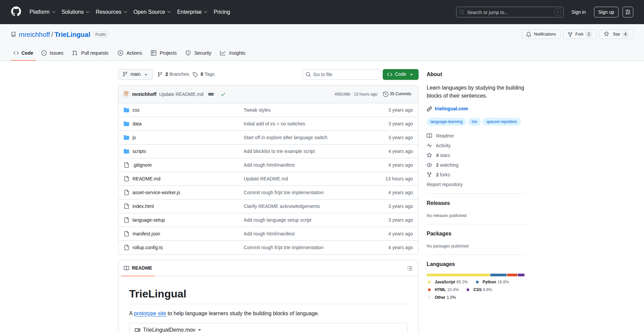Click the tags icon showing 0 Tags
This screenshot has width=644, height=333.
tap(195, 74)
